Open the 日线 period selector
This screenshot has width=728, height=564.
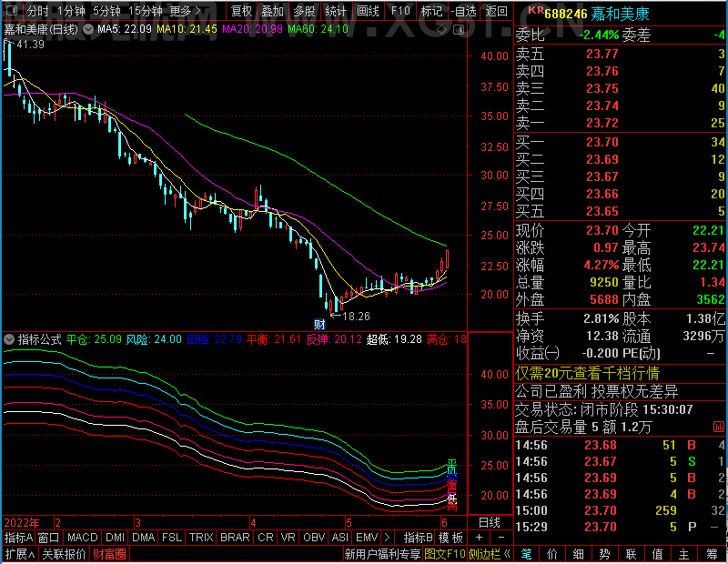[x=490, y=523]
